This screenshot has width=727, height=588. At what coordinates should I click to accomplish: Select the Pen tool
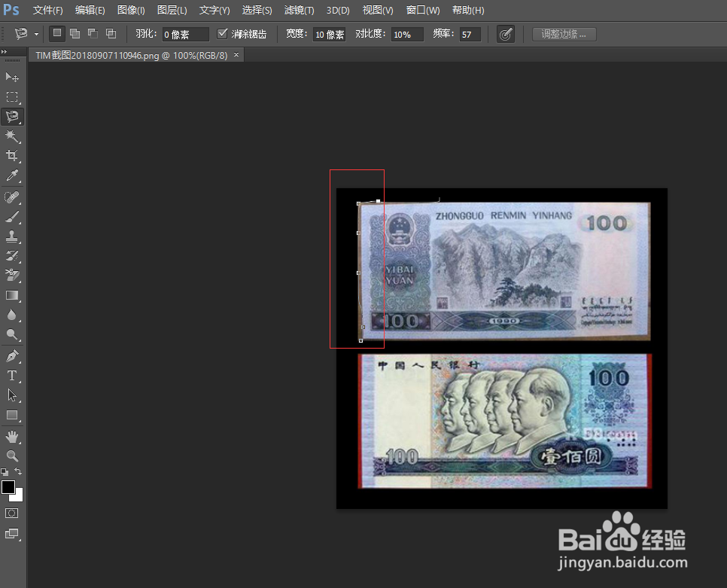pos(12,355)
